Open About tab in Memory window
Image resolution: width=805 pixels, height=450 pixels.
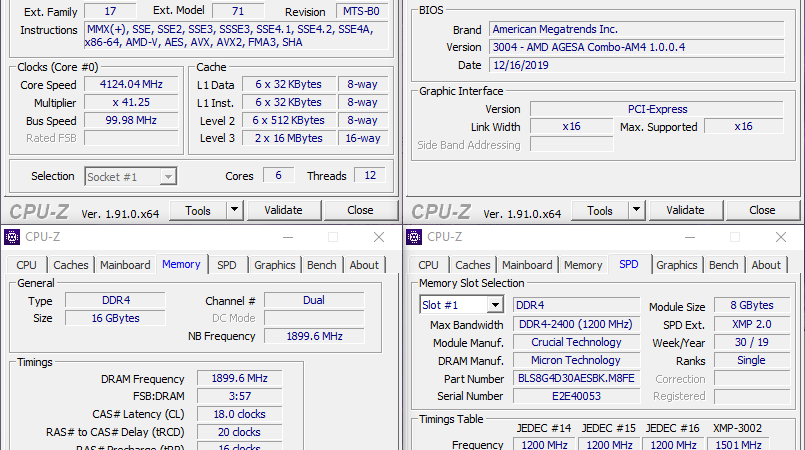coord(364,265)
